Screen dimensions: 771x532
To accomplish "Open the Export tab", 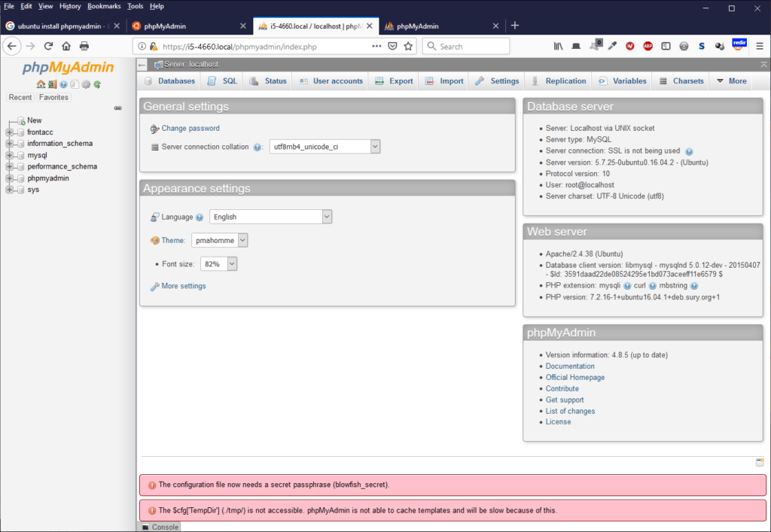I will point(394,81).
